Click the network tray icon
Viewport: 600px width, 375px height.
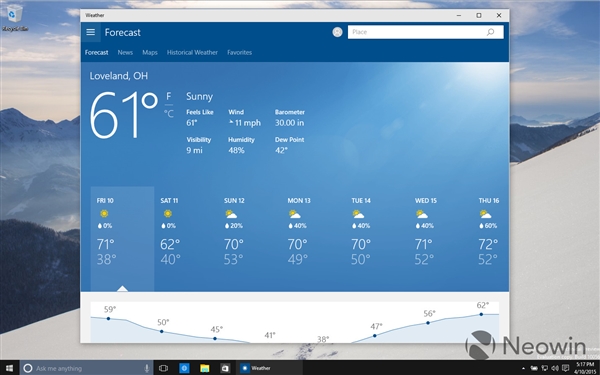point(545,368)
